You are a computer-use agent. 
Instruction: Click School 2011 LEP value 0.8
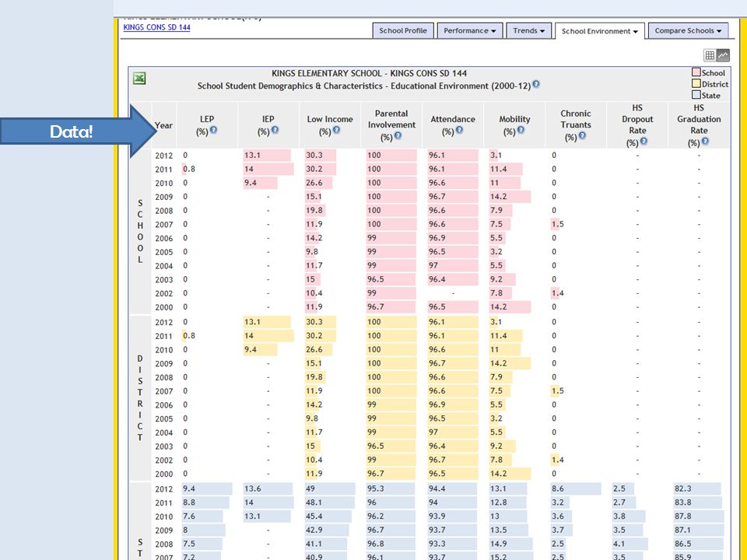pos(189,169)
